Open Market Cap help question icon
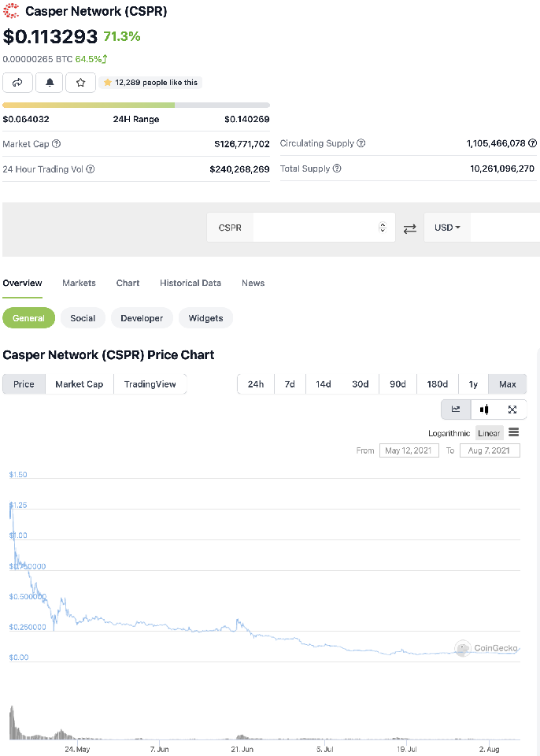 tap(57, 143)
